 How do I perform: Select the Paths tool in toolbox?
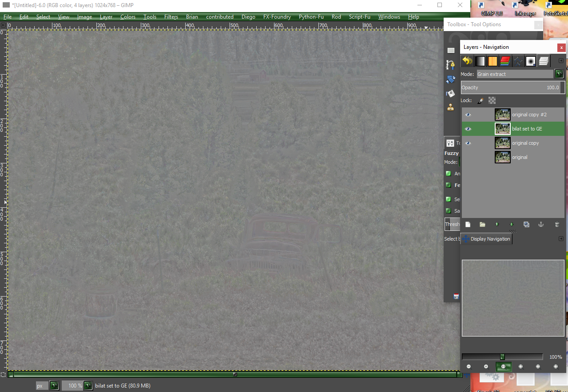[451, 65]
